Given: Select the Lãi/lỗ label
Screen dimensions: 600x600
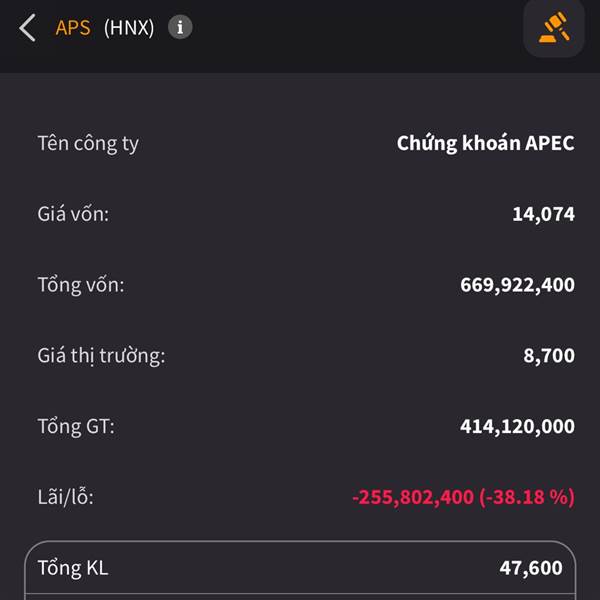Looking at the screenshot, I should (x=65, y=497).
